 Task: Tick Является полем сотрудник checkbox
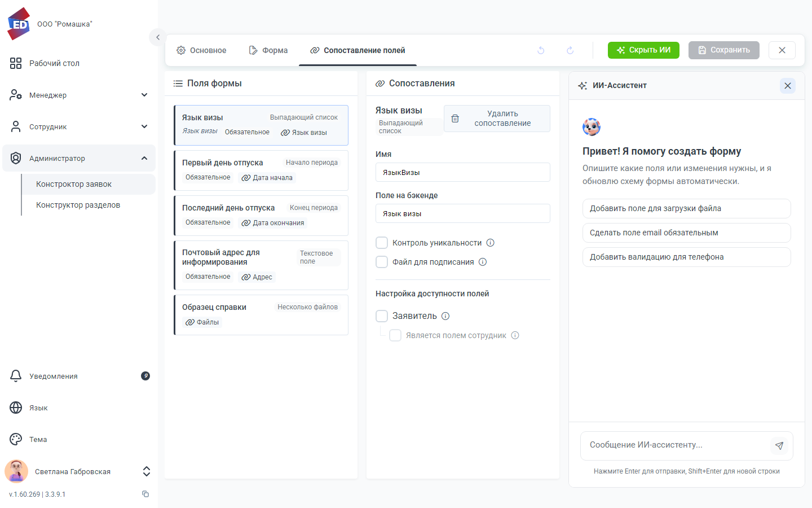(395, 335)
